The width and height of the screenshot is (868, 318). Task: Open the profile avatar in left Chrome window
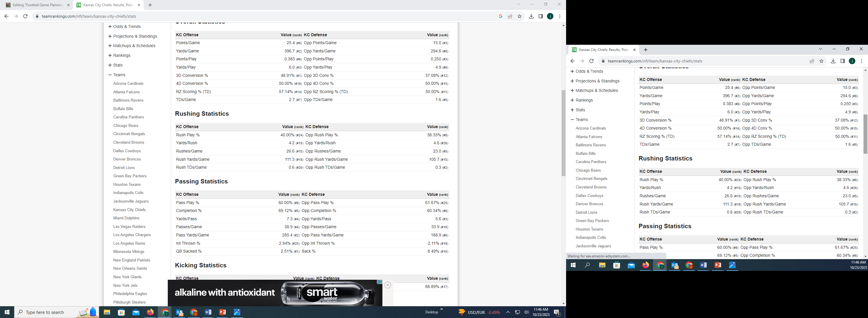pos(550,16)
